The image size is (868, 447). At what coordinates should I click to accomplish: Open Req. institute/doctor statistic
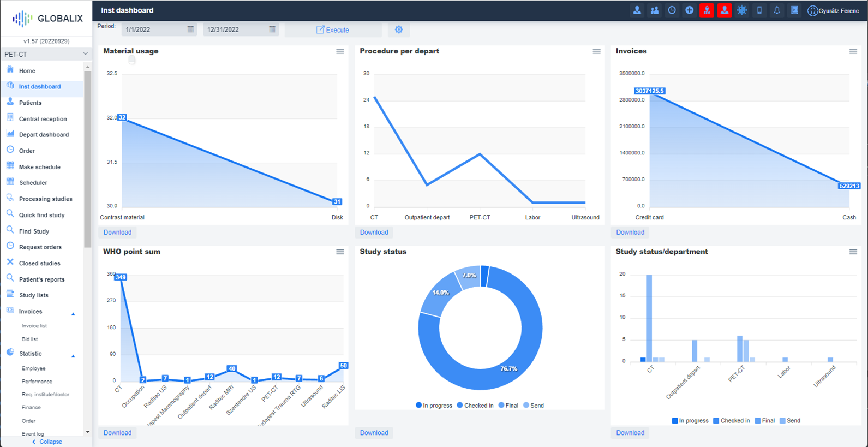click(46, 394)
